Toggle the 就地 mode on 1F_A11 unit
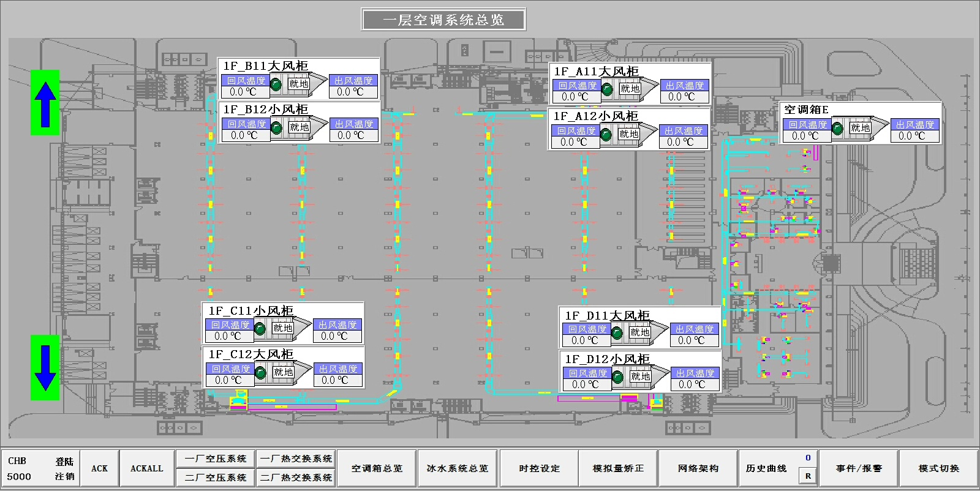 (x=630, y=89)
